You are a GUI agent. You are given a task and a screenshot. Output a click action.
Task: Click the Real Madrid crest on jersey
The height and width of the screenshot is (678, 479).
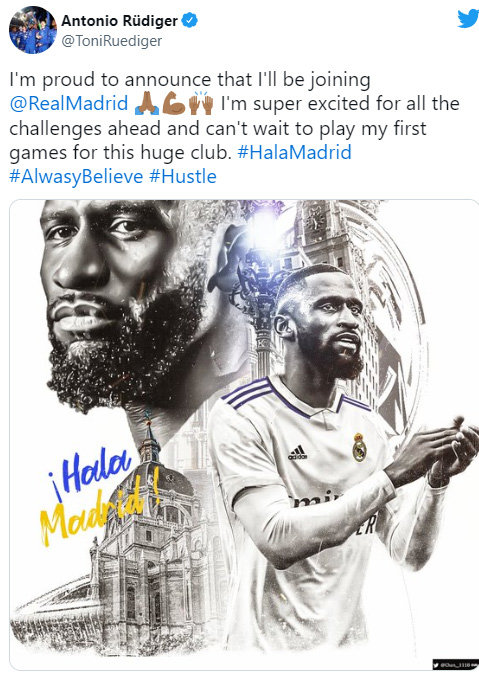coord(359,447)
